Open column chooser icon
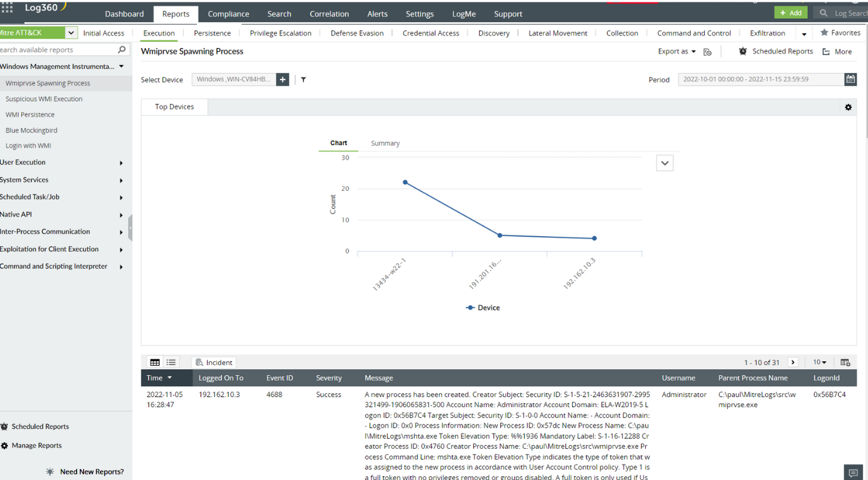 (845, 363)
